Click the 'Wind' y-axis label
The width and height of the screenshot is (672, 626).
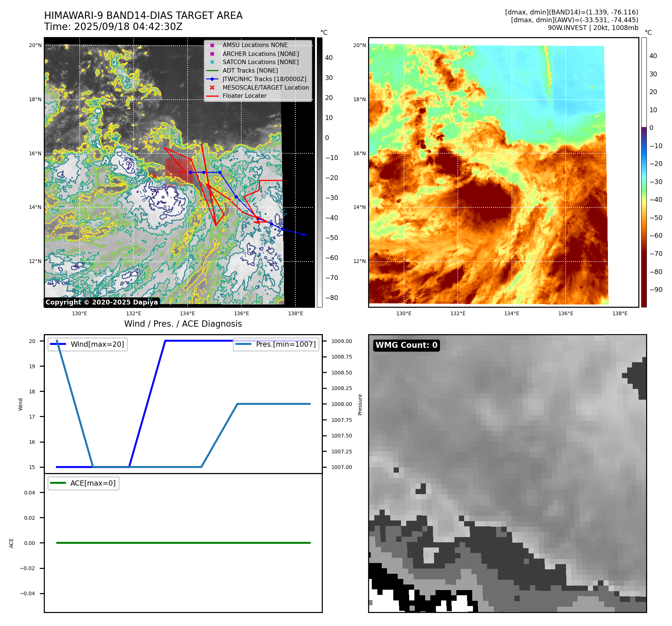pyautogui.click(x=20, y=404)
